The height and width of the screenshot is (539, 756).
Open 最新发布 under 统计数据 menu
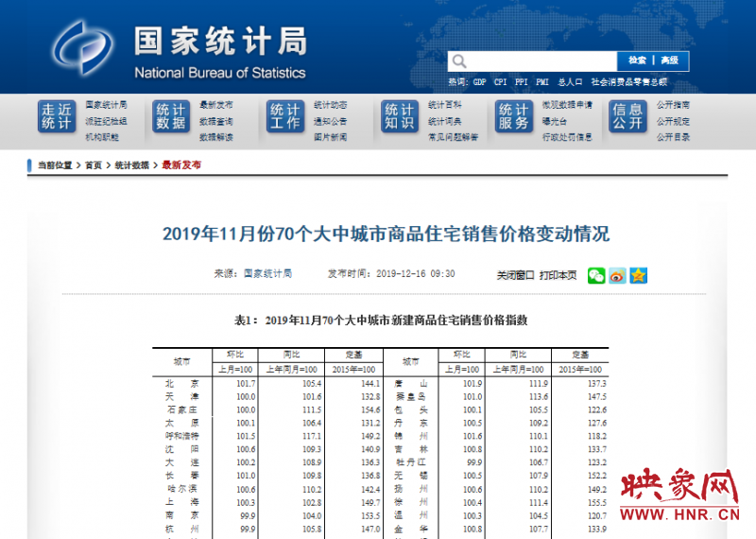click(x=215, y=105)
